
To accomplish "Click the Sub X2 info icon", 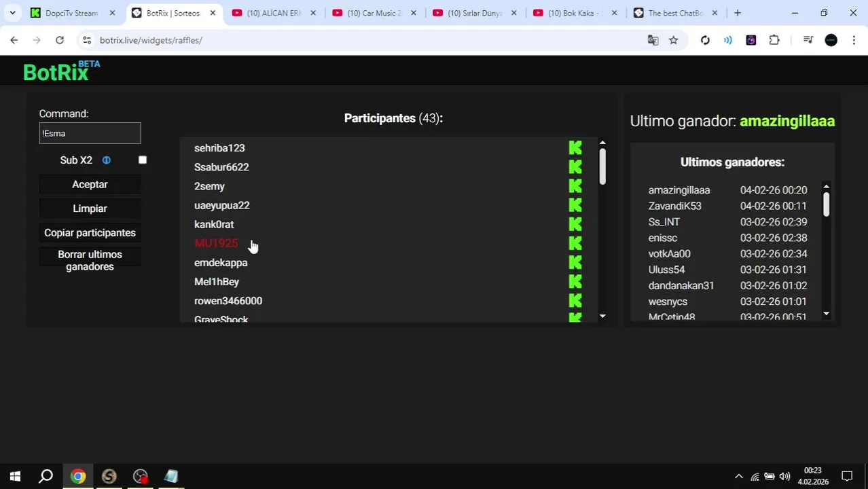I will (x=106, y=160).
